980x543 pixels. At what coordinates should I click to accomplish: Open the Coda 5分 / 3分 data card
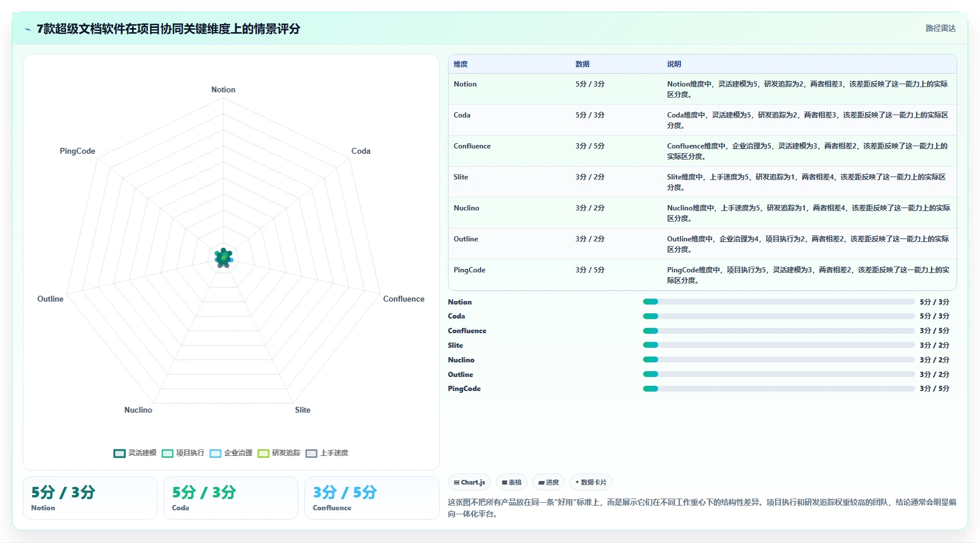[x=231, y=498]
